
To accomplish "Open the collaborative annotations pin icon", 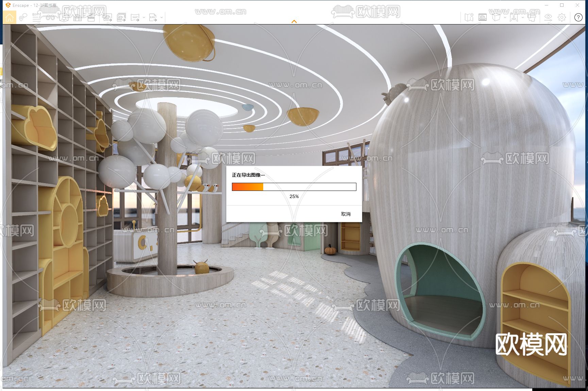I will click(x=23, y=17).
